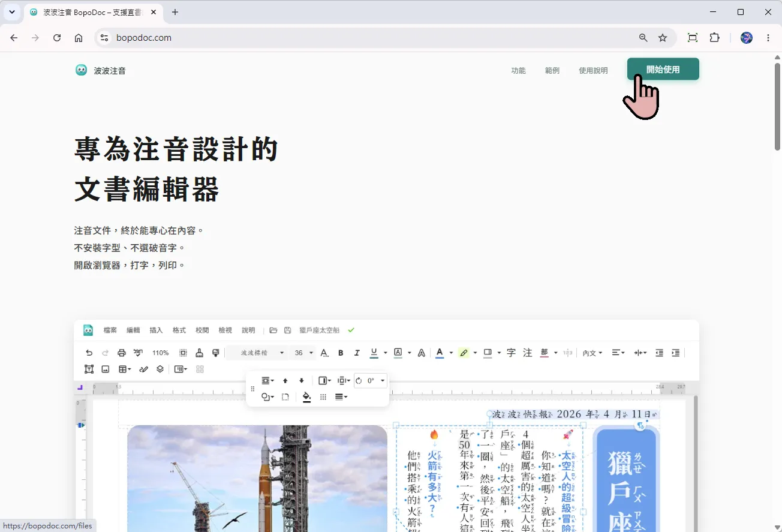Click the dotted grid icon in floating toolbar
This screenshot has height=532, width=782.
(x=323, y=396)
